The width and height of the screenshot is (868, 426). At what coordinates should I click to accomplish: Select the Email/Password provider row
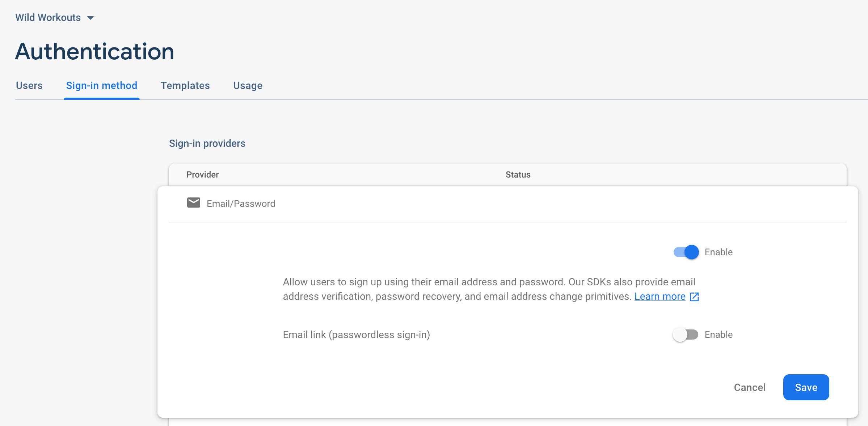point(241,203)
